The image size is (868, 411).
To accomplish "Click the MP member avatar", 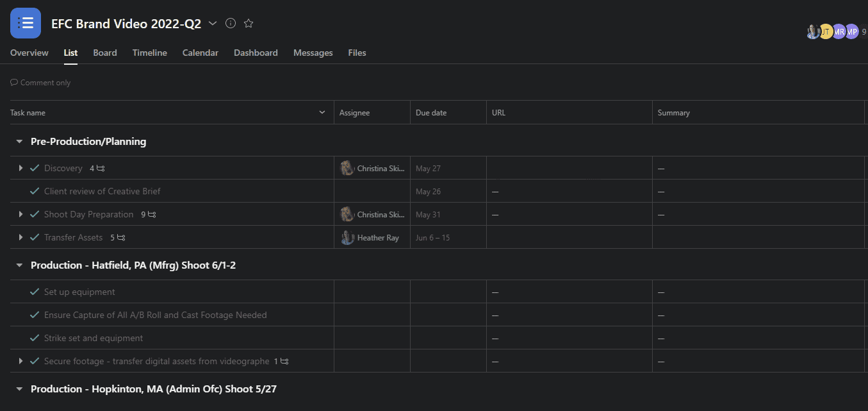I will pyautogui.click(x=851, y=31).
